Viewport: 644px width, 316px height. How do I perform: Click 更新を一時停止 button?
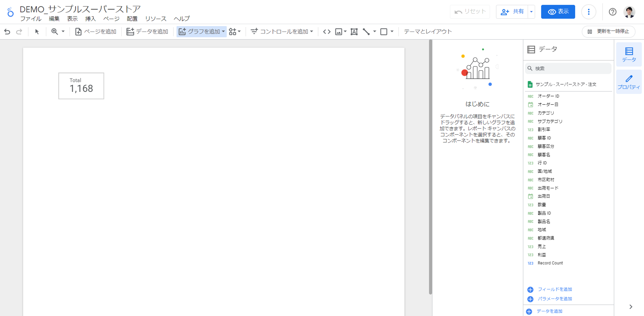(x=609, y=32)
